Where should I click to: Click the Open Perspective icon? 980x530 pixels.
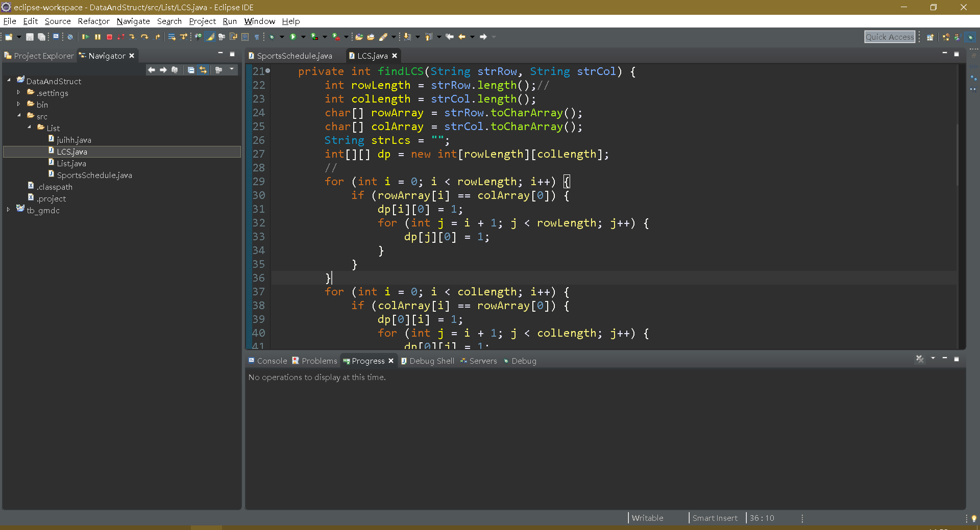pyautogui.click(x=930, y=37)
